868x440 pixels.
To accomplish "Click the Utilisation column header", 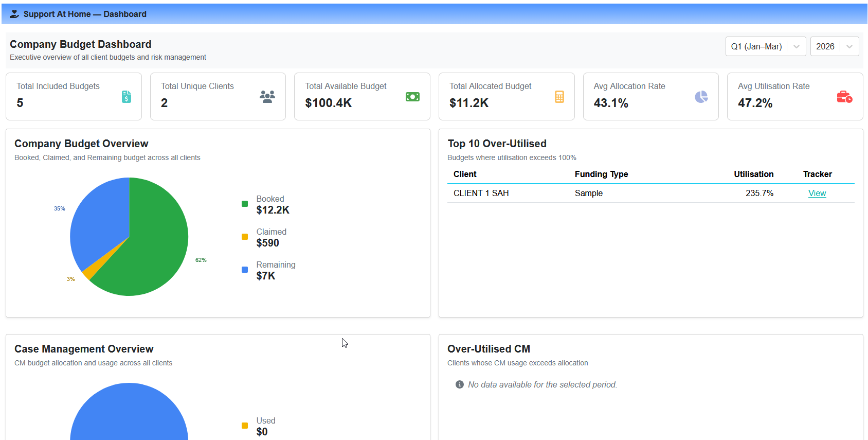I will tap(753, 174).
